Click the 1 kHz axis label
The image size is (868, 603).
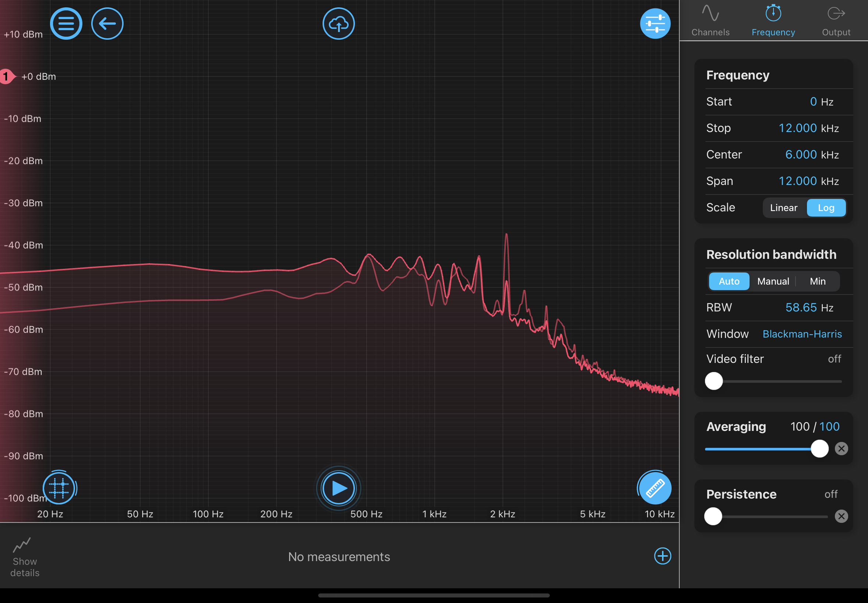435,514
